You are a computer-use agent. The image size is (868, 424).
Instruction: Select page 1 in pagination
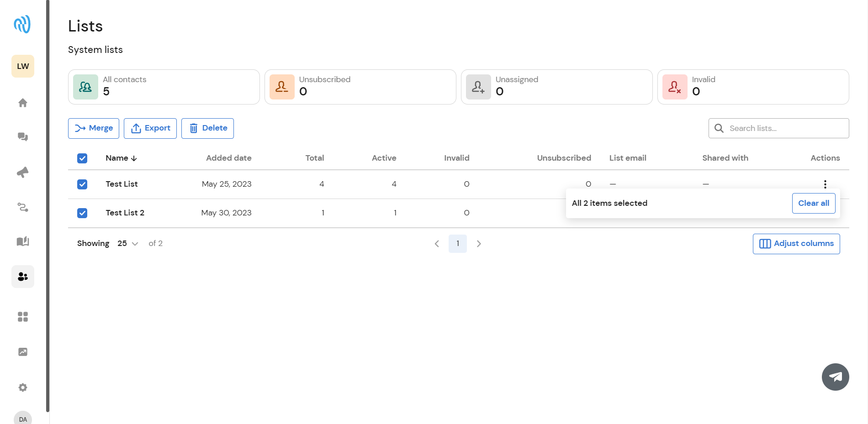coord(458,244)
